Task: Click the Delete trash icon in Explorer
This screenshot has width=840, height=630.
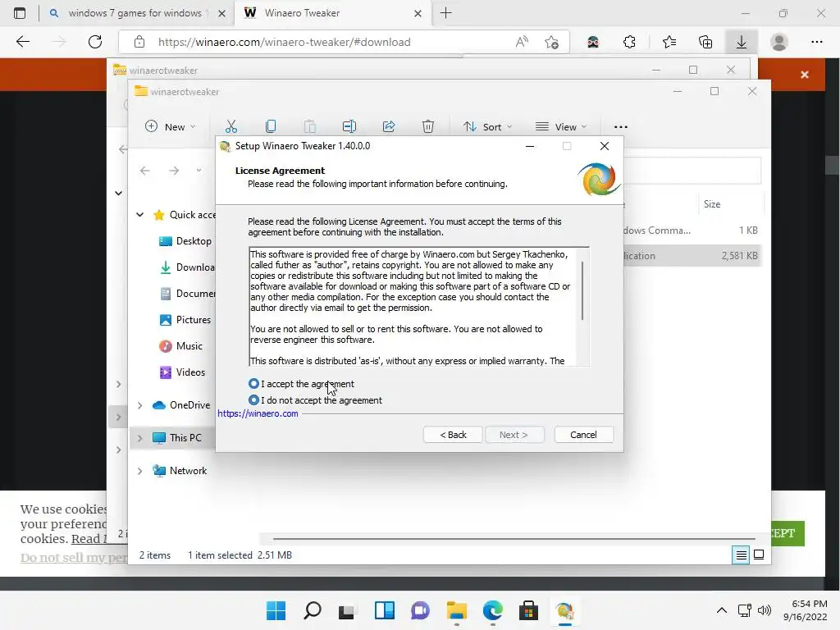Action: [x=428, y=126]
